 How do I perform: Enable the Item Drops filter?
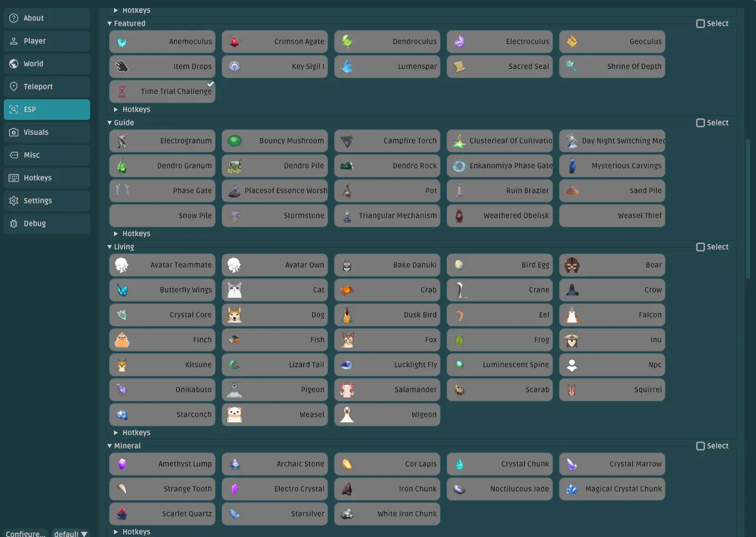click(162, 66)
